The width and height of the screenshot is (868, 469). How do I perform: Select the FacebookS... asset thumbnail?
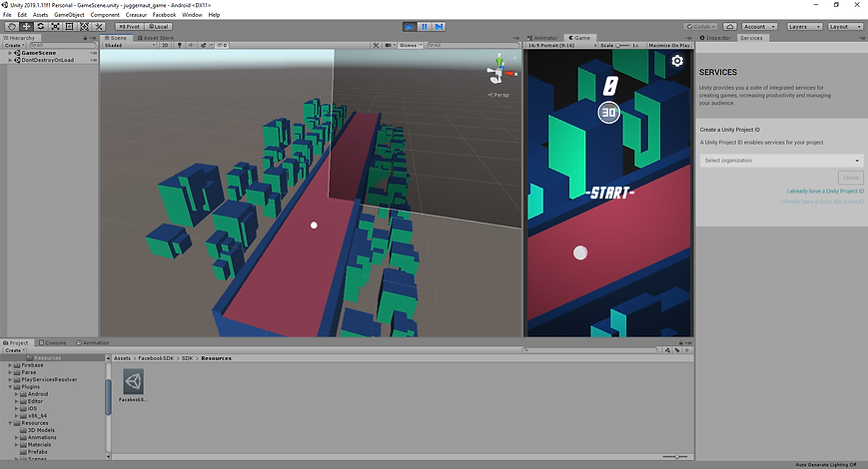(133, 381)
